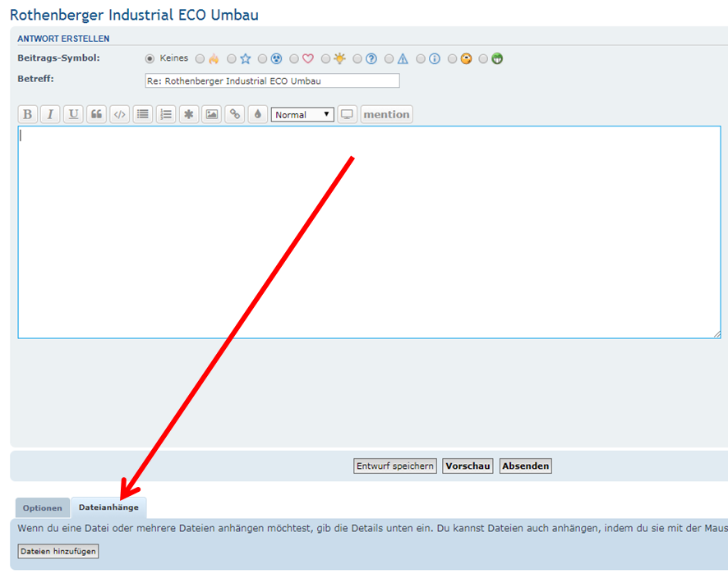Click into the Betreff subject field
Viewport: 728px width, 574px height.
(272, 80)
